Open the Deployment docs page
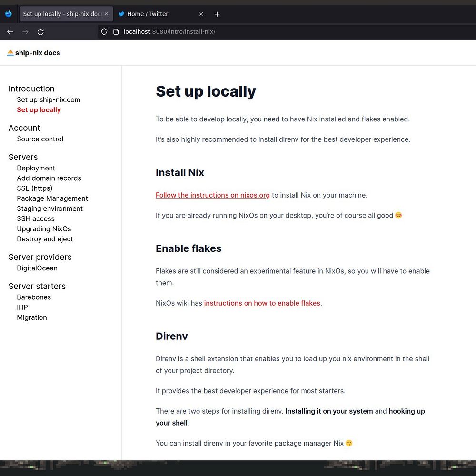This screenshot has height=476, width=476. [36, 168]
